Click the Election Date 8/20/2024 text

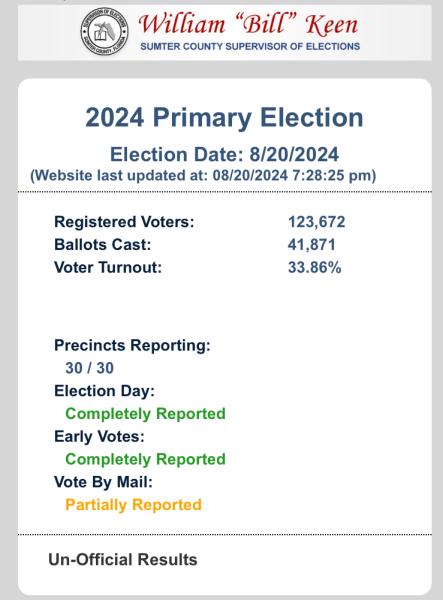pos(224,155)
